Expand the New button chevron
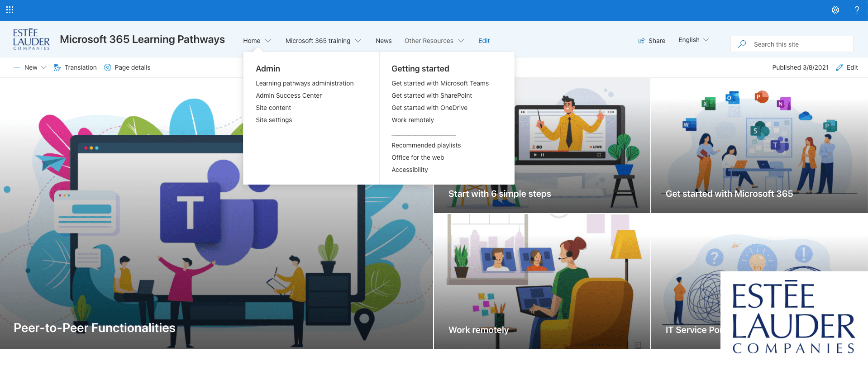The height and width of the screenshot is (366, 868). tap(44, 67)
